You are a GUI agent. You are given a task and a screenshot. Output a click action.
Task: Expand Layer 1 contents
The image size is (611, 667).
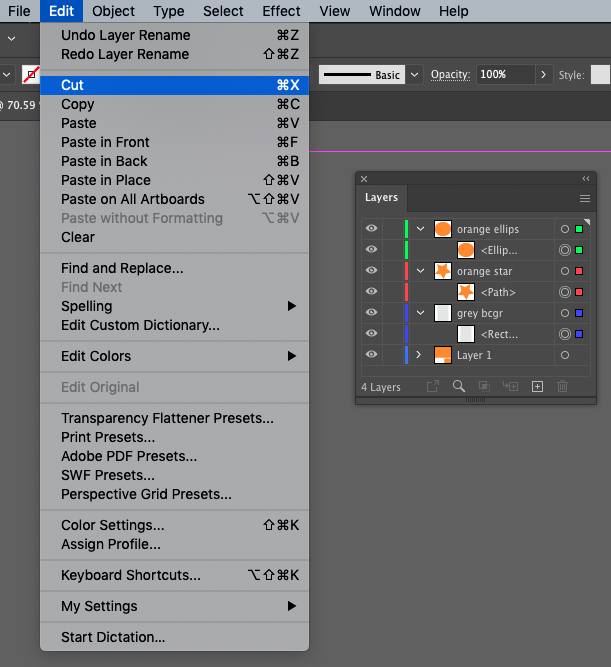[x=420, y=355]
